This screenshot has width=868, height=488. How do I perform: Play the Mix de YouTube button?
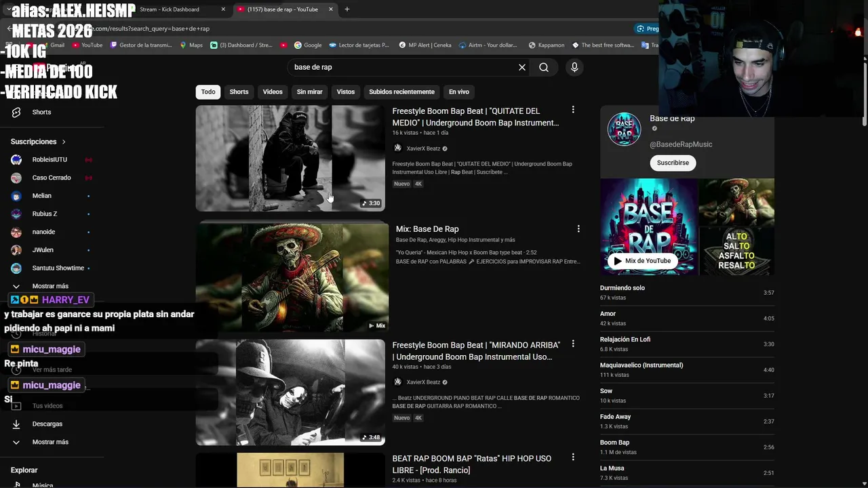click(x=642, y=261)
